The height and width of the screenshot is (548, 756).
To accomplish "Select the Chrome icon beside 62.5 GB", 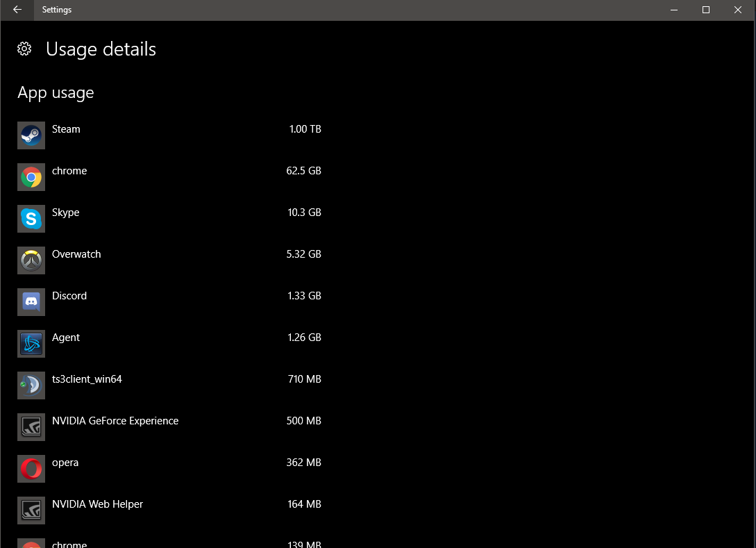I will (x=31, y=177).
